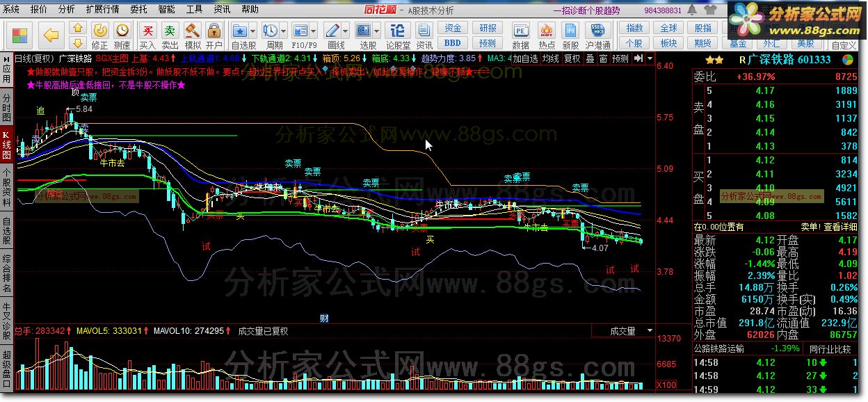Toggle the 均线 (moving average) display
Screen dimensions: 868x402
click(x=552, y=59)
